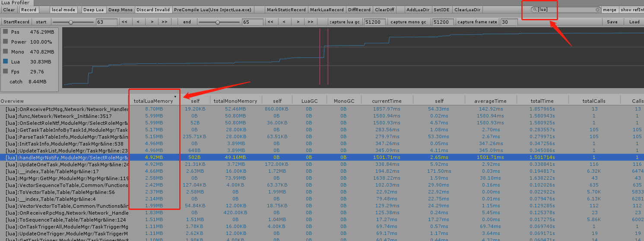Sort by the LuaGC column header

[309, 101]
